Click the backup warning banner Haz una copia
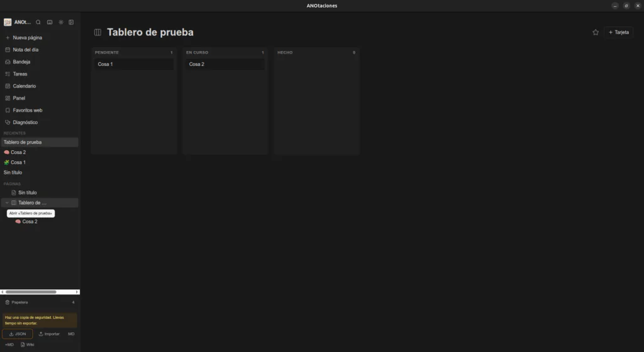The image size is (644, 352). click(x=40, y=321)
